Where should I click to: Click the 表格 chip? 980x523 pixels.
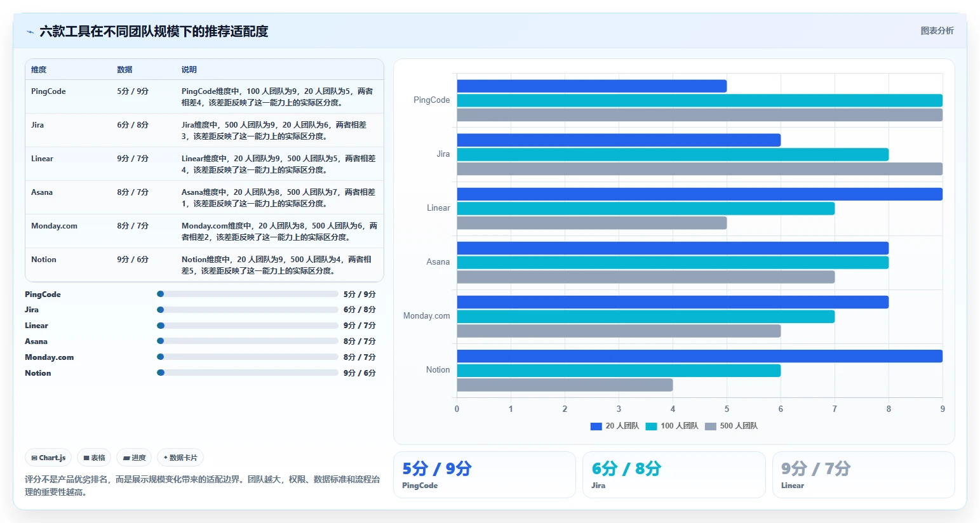click(x=94, y=458)
